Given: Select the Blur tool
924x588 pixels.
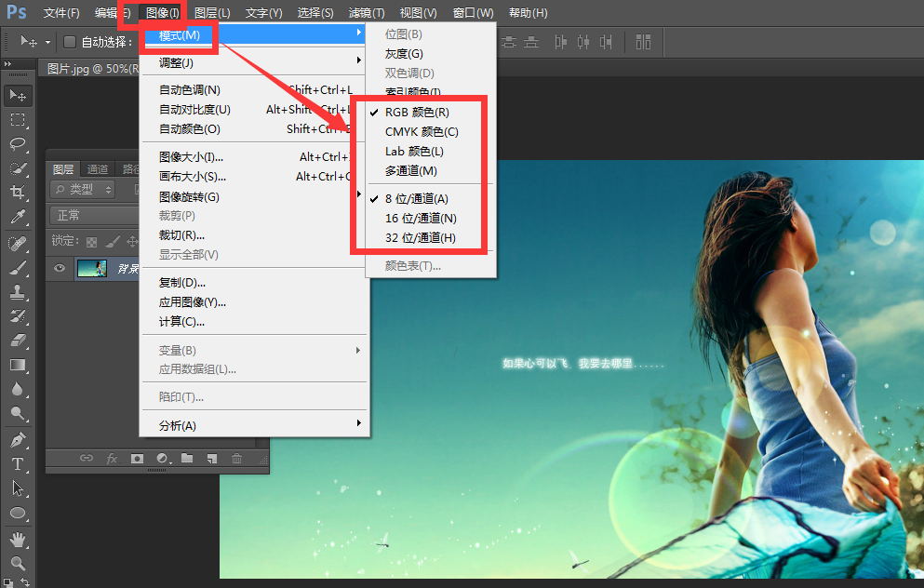Looking at the screenshot, I should 18,390.
